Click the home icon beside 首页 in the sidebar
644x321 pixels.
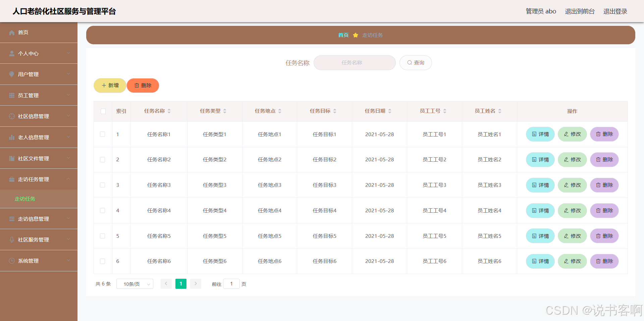coord(12,33)
